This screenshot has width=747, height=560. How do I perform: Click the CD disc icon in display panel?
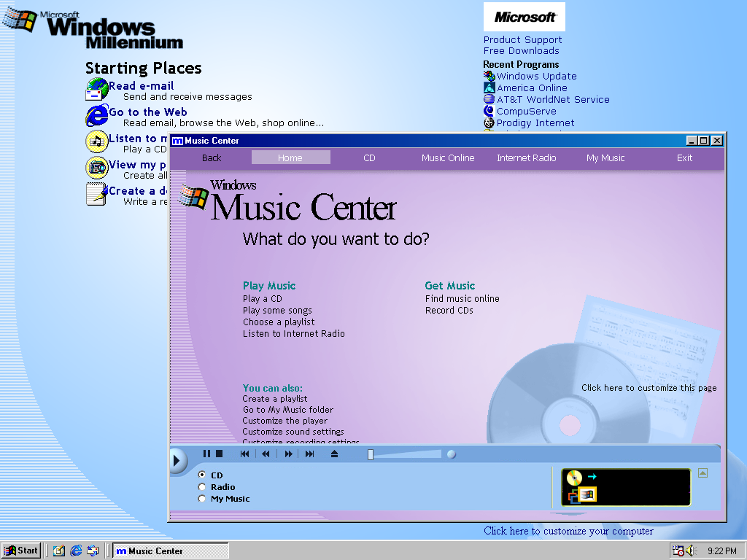coord(575,477)
